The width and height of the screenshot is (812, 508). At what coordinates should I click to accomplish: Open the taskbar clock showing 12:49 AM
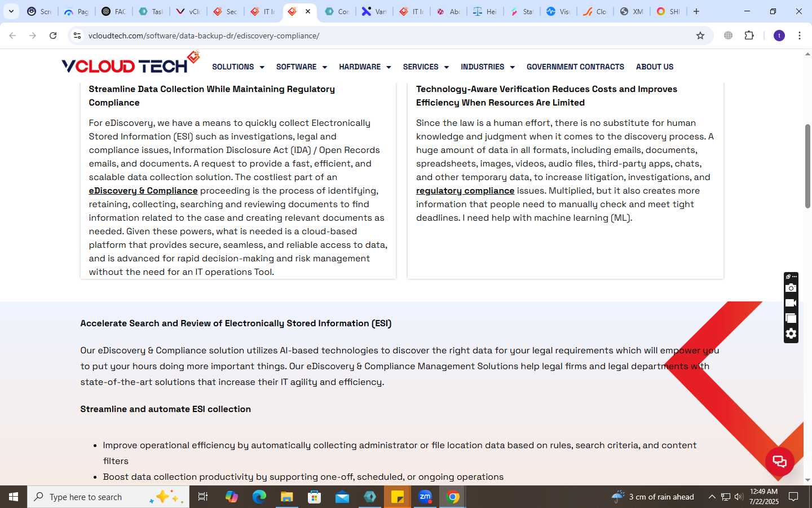click(764, 497)
